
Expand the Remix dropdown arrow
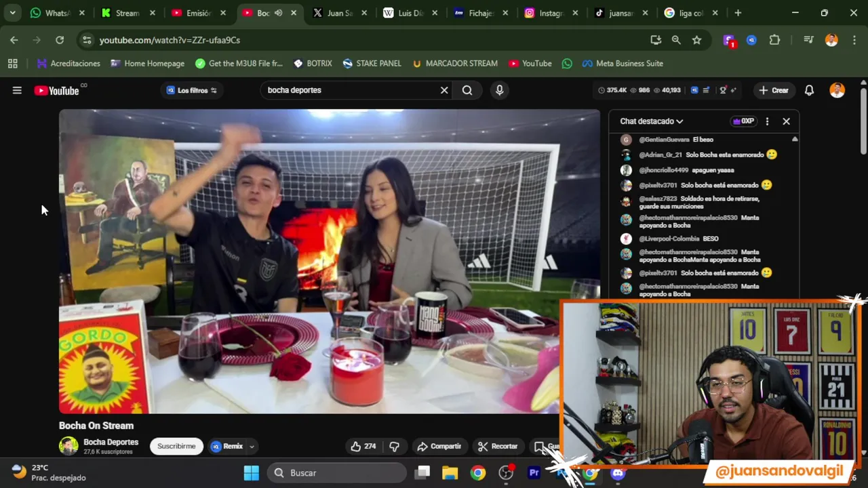coord(252,446)
